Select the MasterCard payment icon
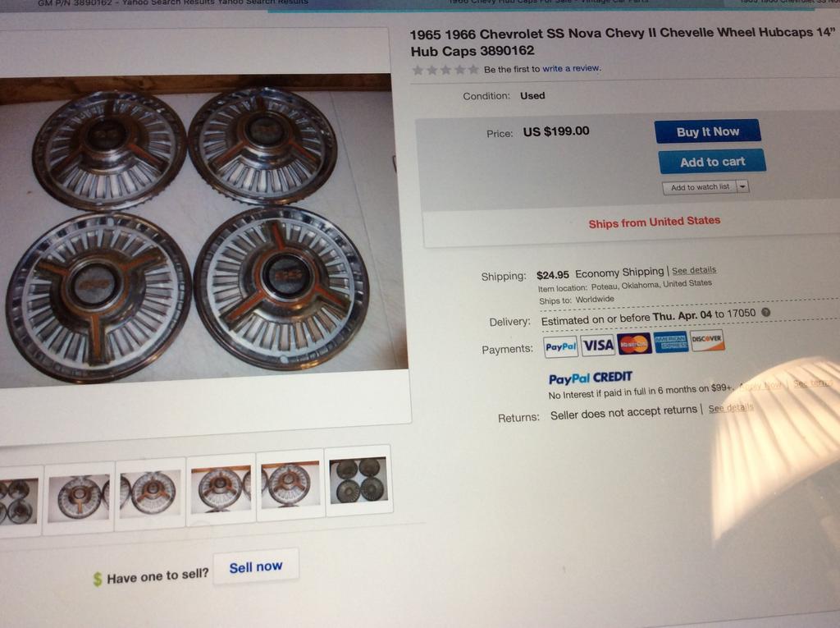This screenshot has height=628, width=840. 634,343
